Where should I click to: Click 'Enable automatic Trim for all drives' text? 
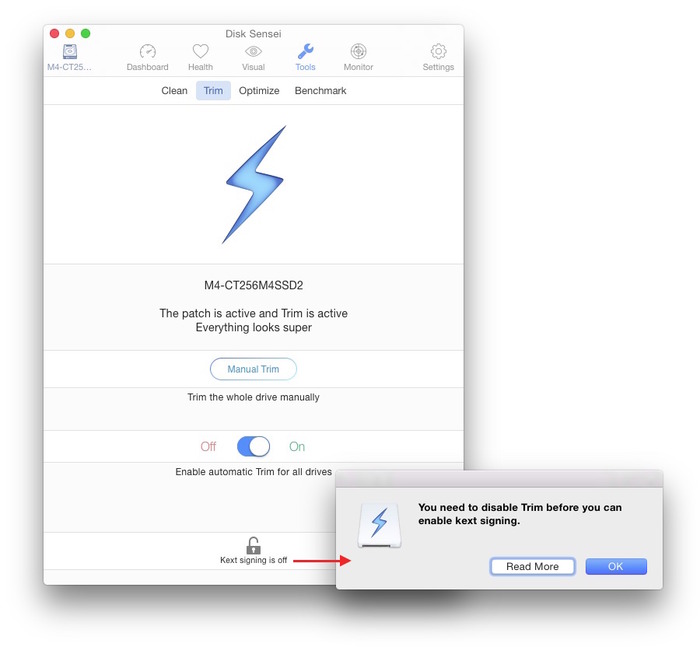pyautogui.click(x=253, y=472)
